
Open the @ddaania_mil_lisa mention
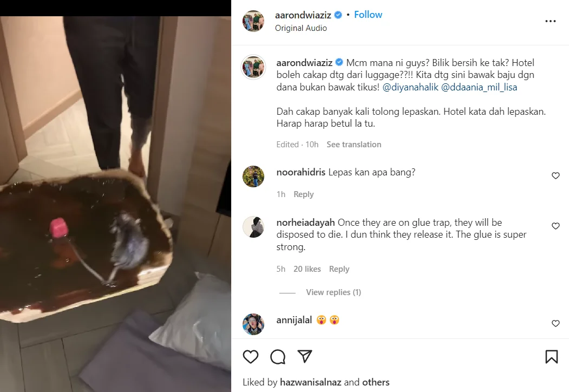[x=479, y=87]
